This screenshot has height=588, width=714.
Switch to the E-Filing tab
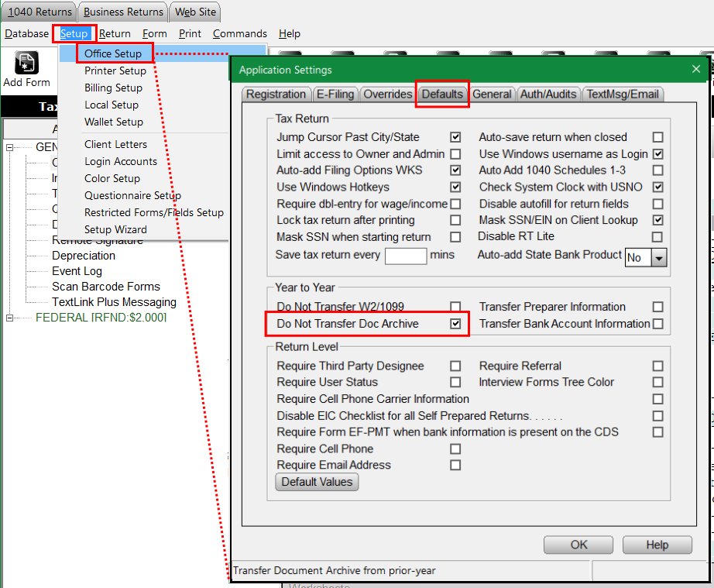click(335, 95)
